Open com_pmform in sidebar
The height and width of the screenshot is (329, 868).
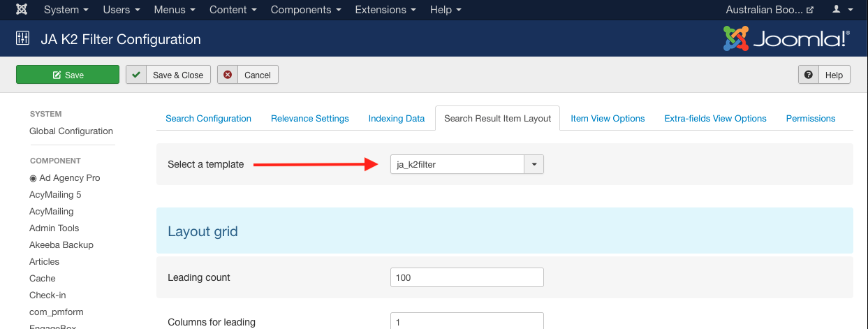click(x=56, y=312)
